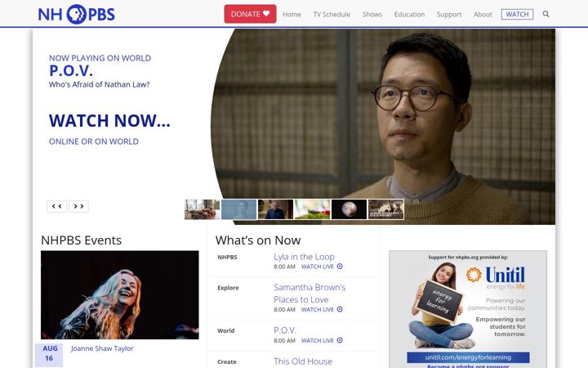Viewport: 588px width, 368px height.
Task: Open This Old House show link
Action: pyautogui.click(x=303, y=361)
